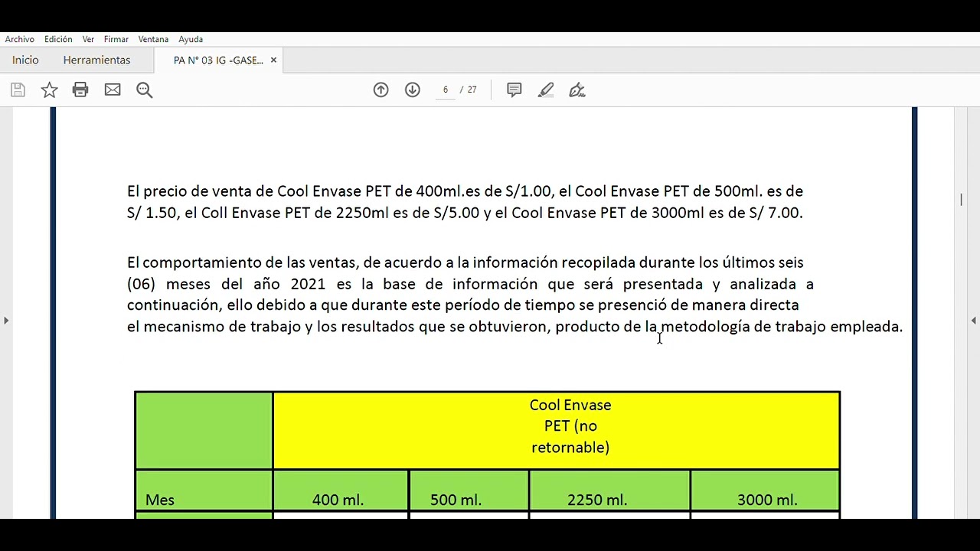The width and height of the screenshot is (980, 551).
Task: Close the PA N° 03 IG document tab
Action: tap(273, 60)
